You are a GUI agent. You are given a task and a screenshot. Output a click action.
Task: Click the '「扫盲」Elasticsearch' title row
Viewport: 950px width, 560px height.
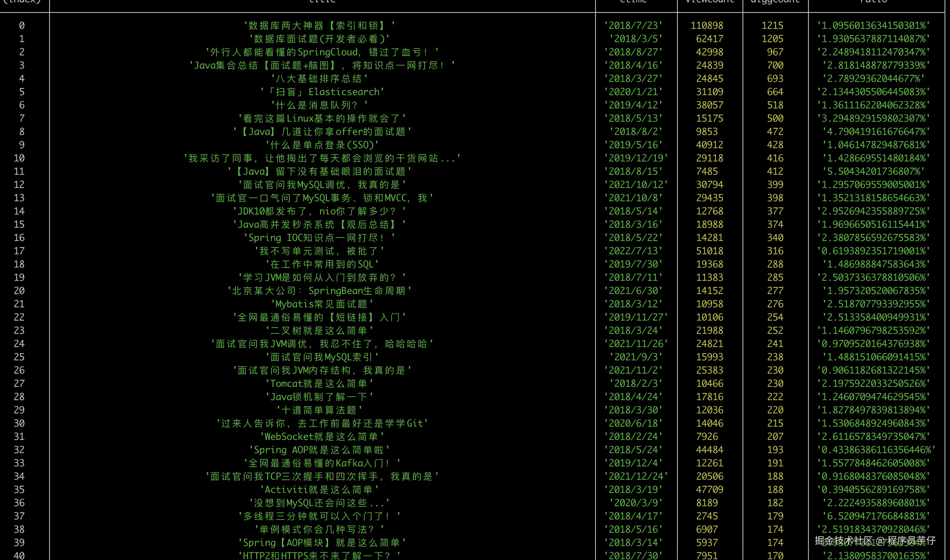322,92
